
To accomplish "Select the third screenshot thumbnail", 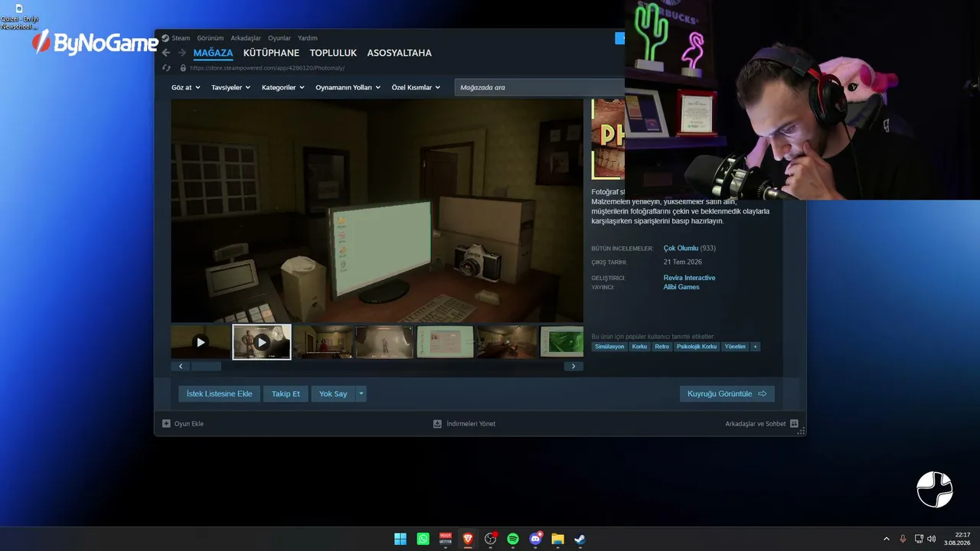I will pos(323,342).
